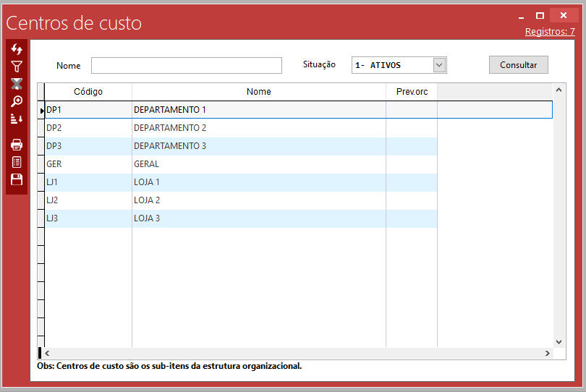Screen dimensions: 586x392
Task: Save using the floppy disk icon
Action: [x=17, y=179]
